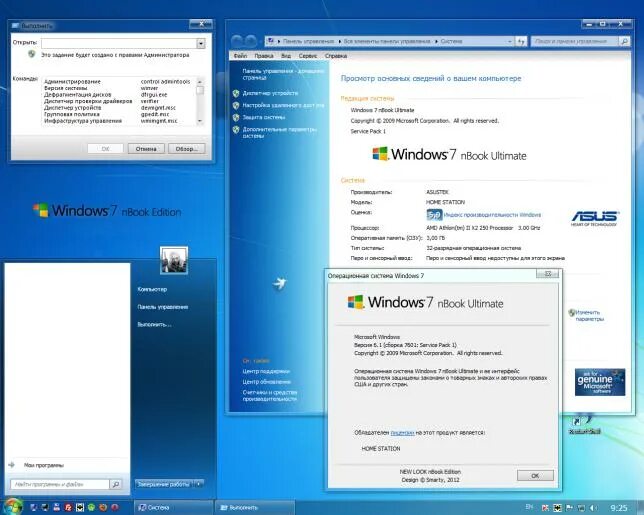Open Центр обновления link
This screenshot has height=515, width=644.
[267, 382]
